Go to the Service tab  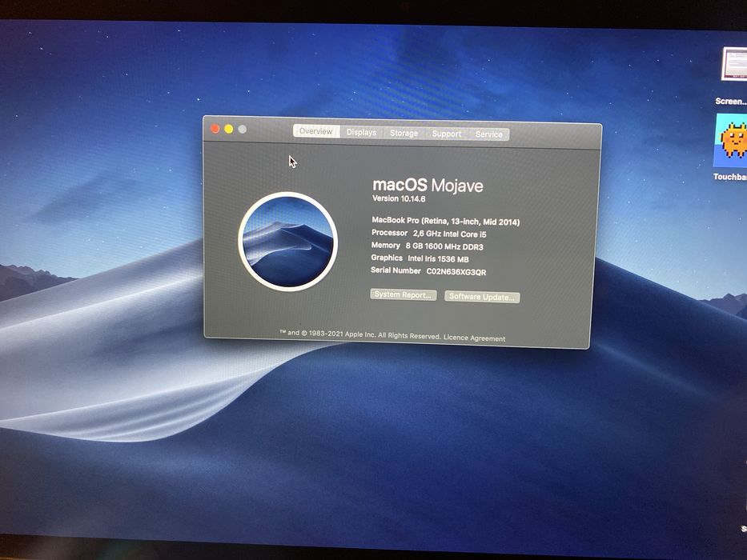[x=488, y=134]
